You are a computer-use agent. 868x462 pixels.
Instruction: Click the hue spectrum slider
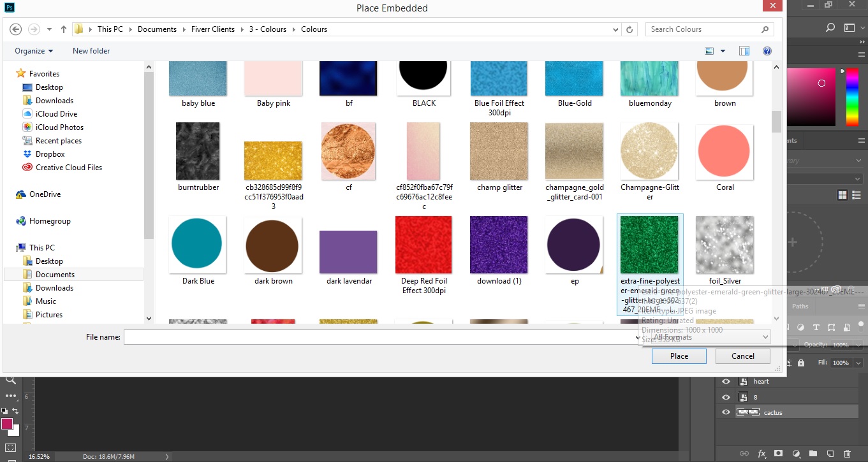(851, 97)
